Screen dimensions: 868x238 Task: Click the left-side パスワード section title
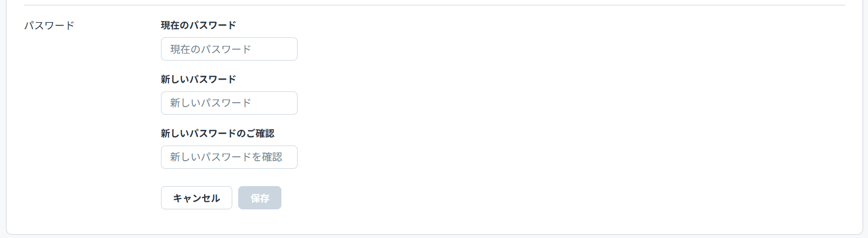coord(49,25)
